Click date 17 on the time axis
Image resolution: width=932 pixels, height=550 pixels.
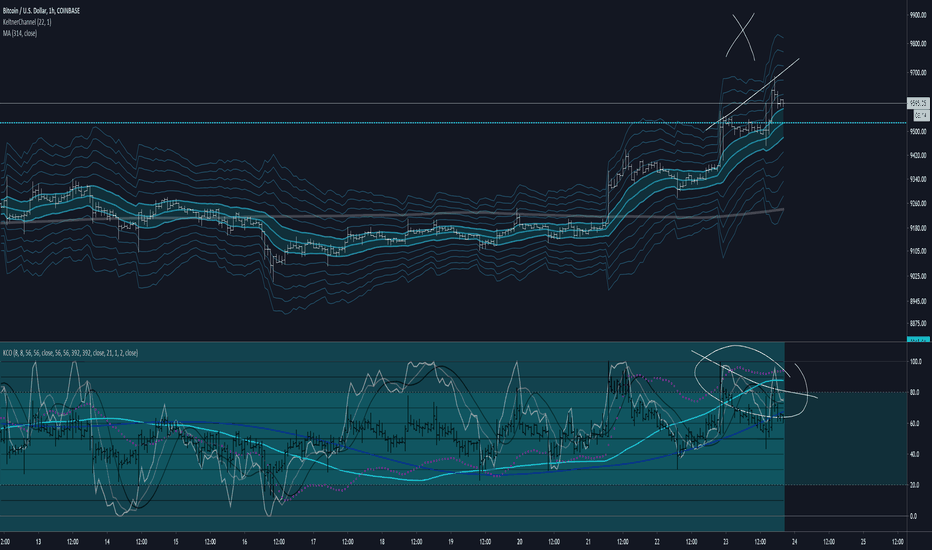[313, 542]
